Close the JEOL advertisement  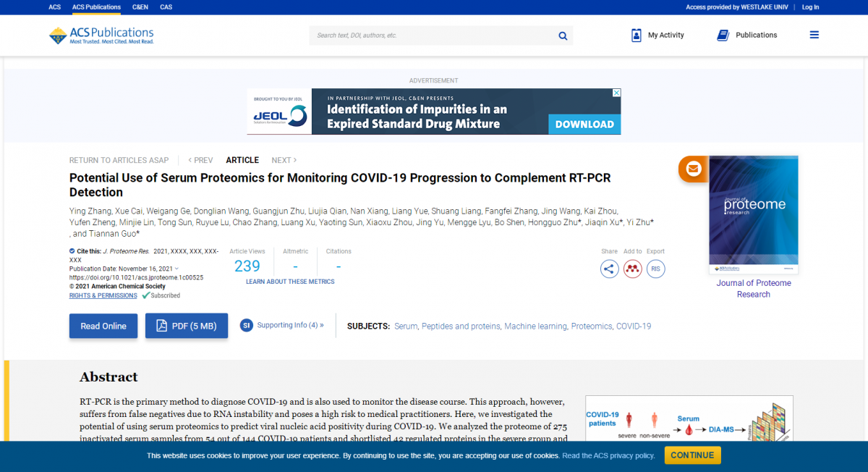tap(616, 93)
